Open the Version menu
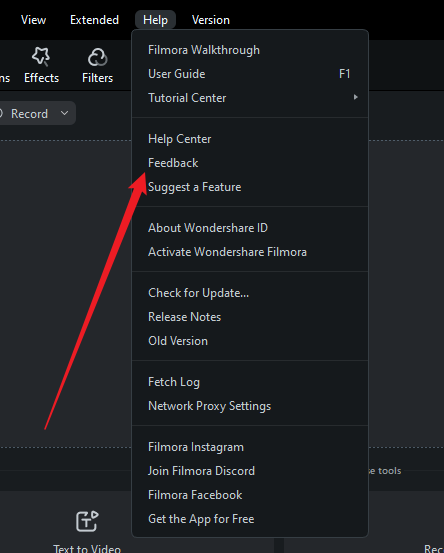 pyautogui.click(x=211, y=20)
